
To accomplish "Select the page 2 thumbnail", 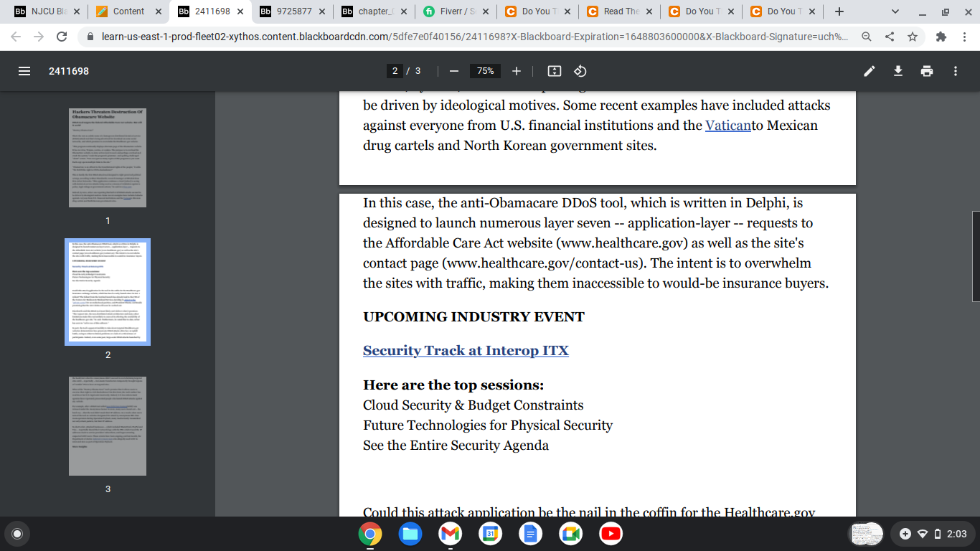I will (108, 291).
